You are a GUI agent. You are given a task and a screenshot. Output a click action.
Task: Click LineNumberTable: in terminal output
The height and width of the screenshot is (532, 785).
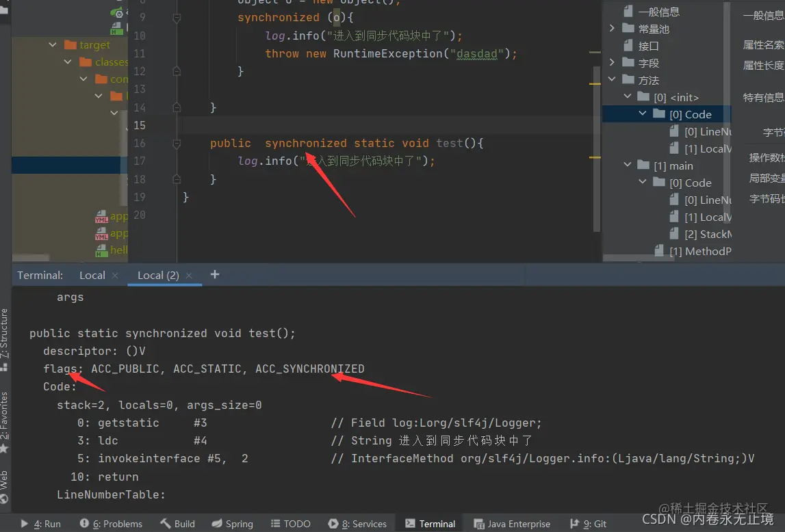[111, 494]
